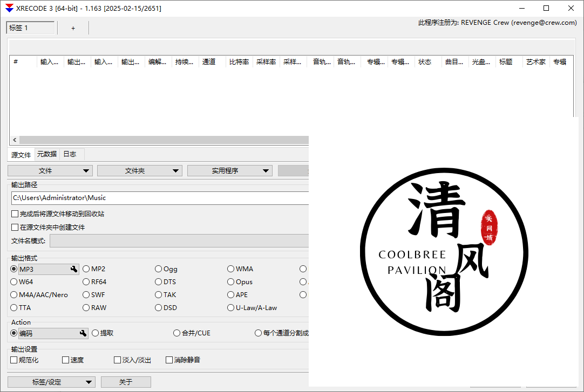This screenshot has width=584, height=392.
Task: Click the 关于 button
Action: pyautogui.click(x=126, y=382)
